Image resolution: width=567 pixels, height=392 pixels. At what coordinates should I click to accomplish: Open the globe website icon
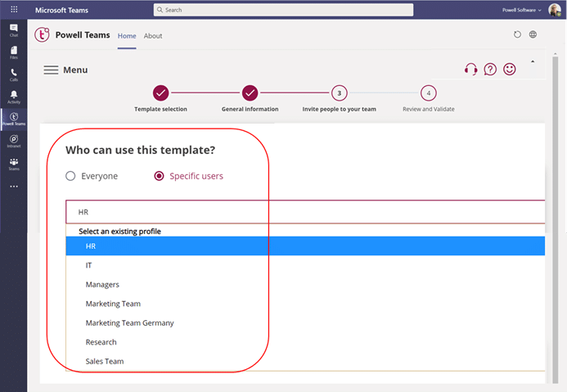[x=533, y=35]
